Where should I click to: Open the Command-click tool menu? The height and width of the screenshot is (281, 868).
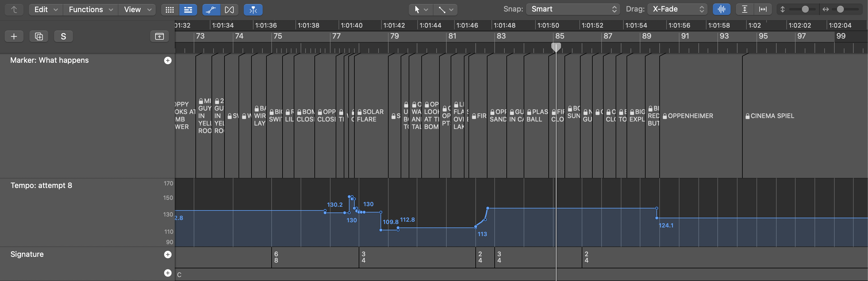445,10
